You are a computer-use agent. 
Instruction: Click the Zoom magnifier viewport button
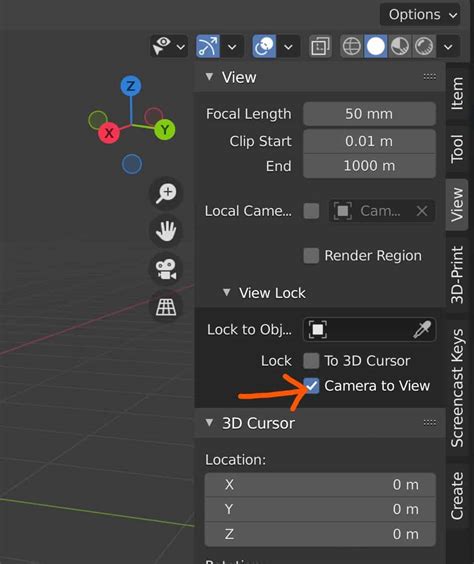166,193
